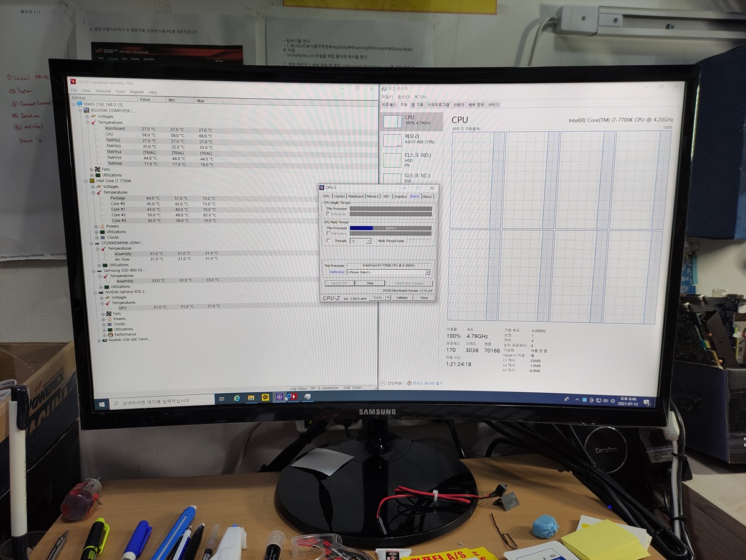Expand Clocks under Intel Core i7 7700K
Screen dimensions: 746x560
pyautogui.click(x=96, y=237)
